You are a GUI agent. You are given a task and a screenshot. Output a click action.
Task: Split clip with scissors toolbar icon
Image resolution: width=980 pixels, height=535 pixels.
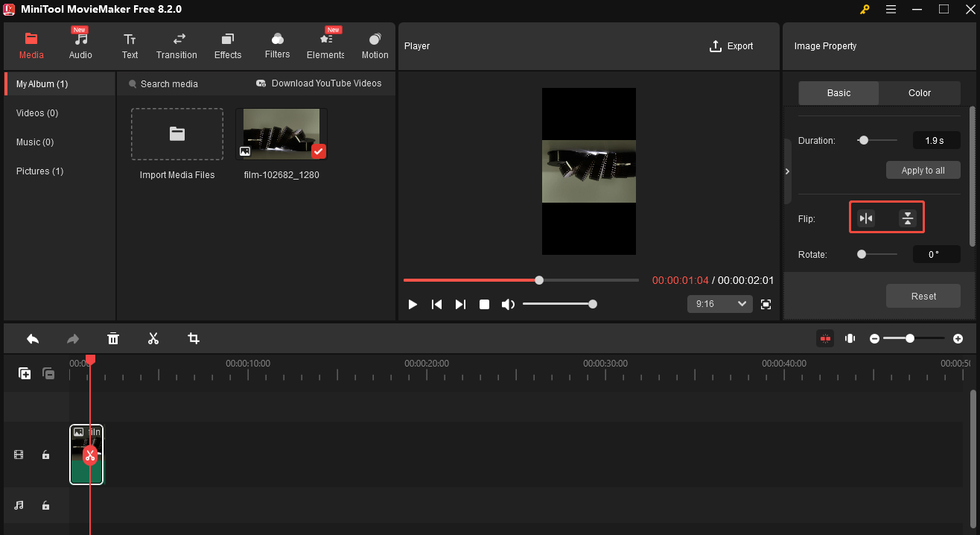[x=153, y=338]
